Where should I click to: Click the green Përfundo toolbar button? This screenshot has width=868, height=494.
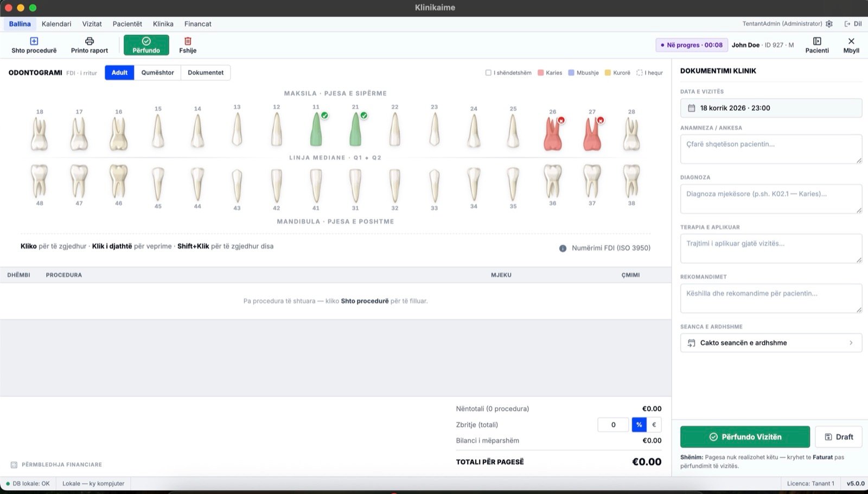pyautogui.click(x=146, y=45)
